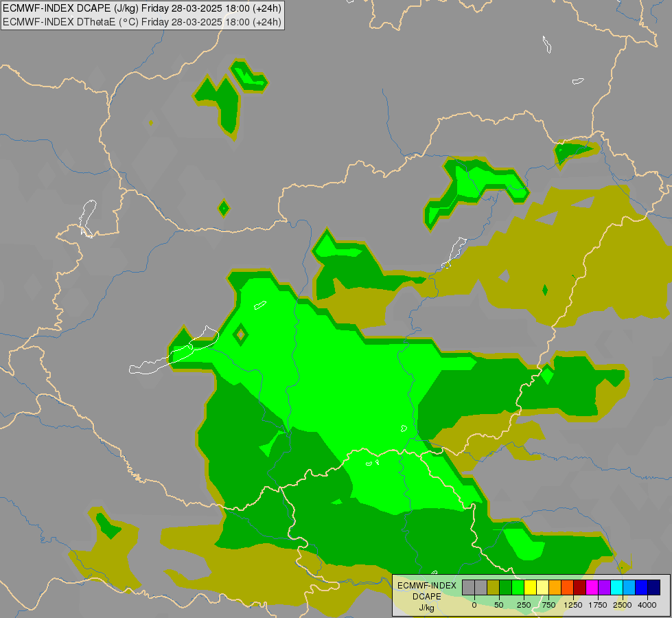
Task: Click the dark green legend swatch
Action: (x=506, y=587)
